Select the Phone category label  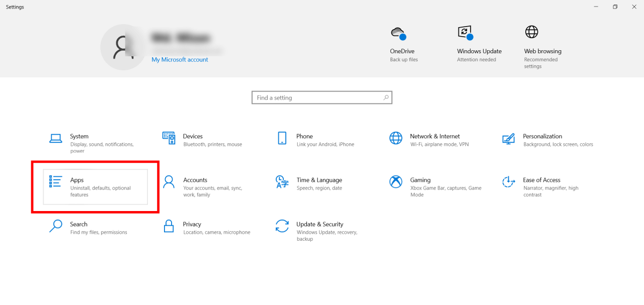(x=304, y=136)
